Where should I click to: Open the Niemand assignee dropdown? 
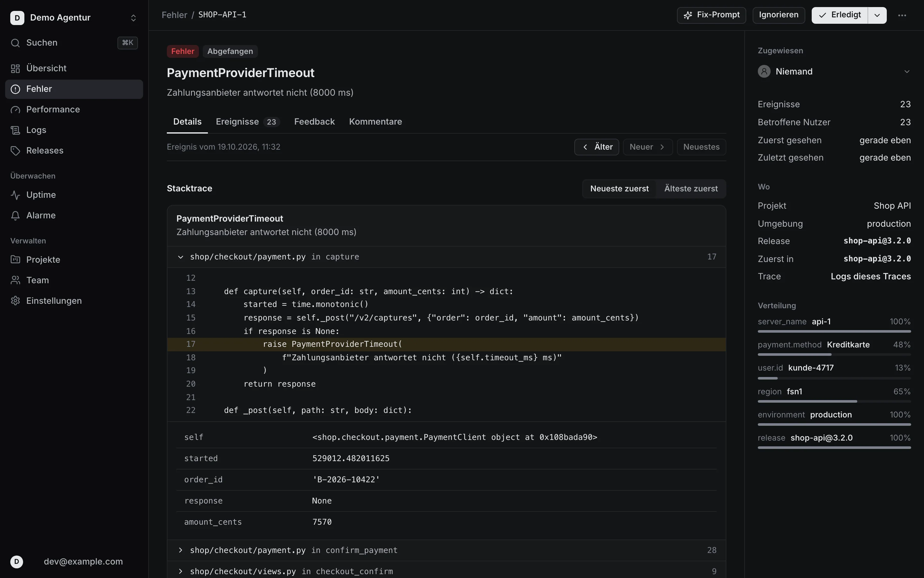tap(834, 72)
